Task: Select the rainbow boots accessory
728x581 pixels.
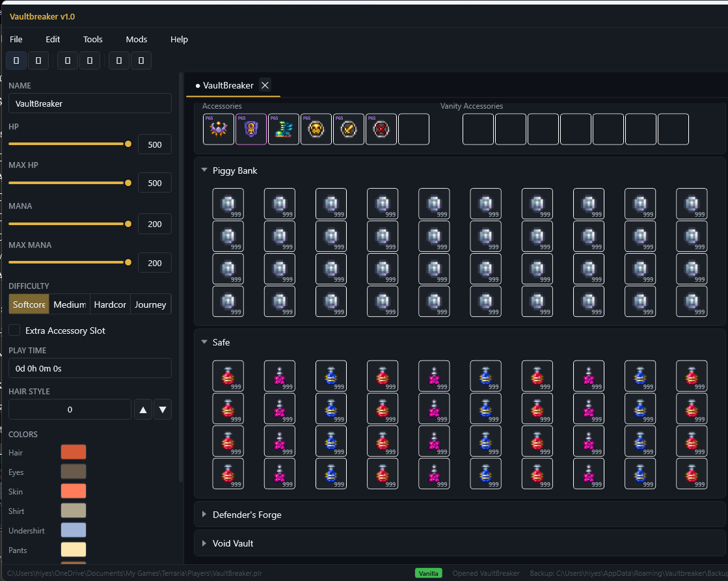Action: tap(284, 129)
